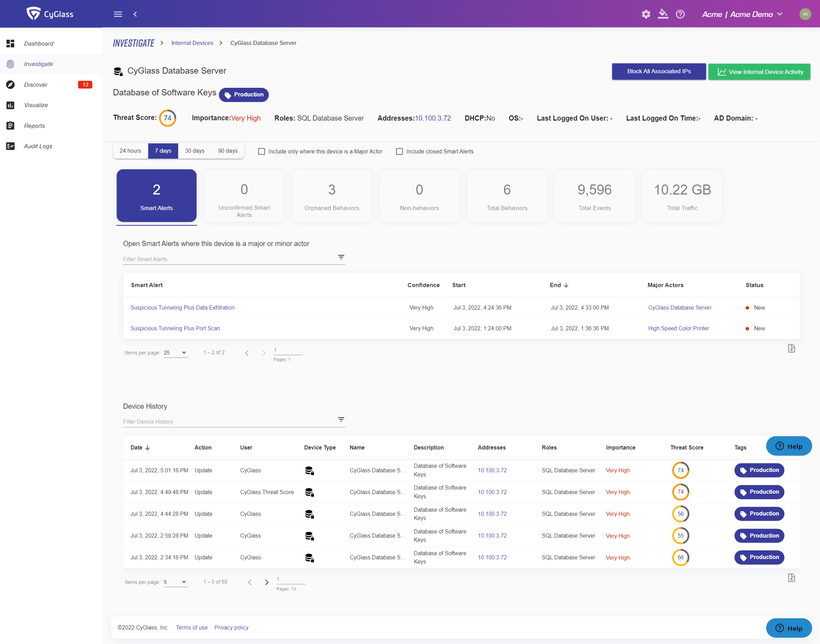This screenshot has height=644, width=820.
Task: Click the Dashboard grid icon in sidebar
Action: tap(11, 44)
